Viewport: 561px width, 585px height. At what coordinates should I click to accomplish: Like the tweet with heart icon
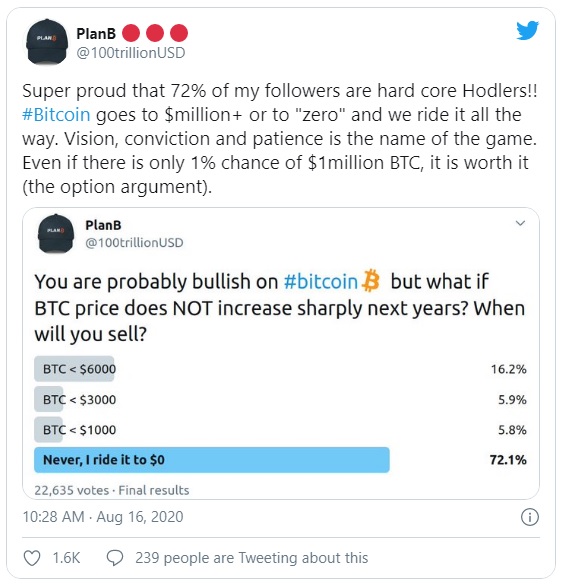click(32, 558)
